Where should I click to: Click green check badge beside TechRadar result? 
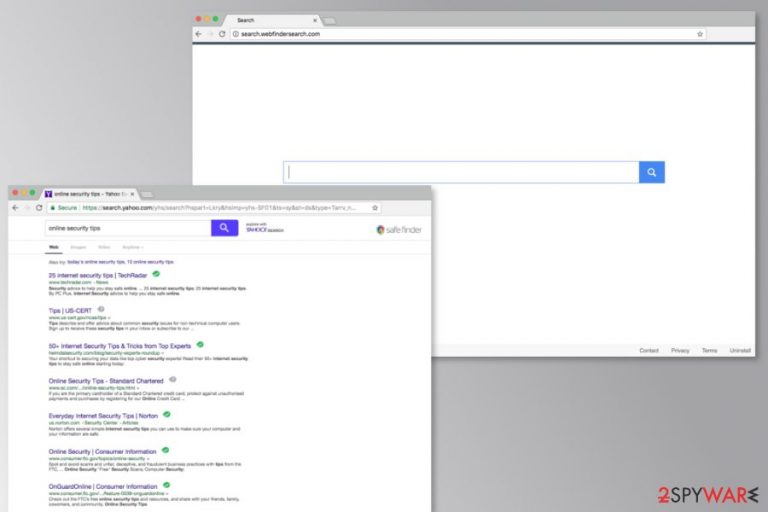pyautogui.click(x=156, y=274)
